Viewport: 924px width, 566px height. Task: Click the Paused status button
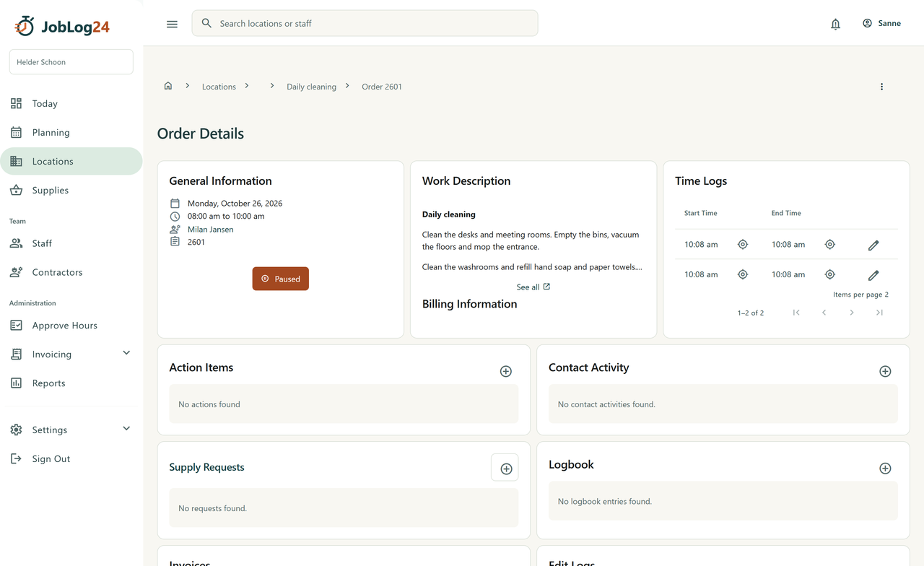coord(280,279)
